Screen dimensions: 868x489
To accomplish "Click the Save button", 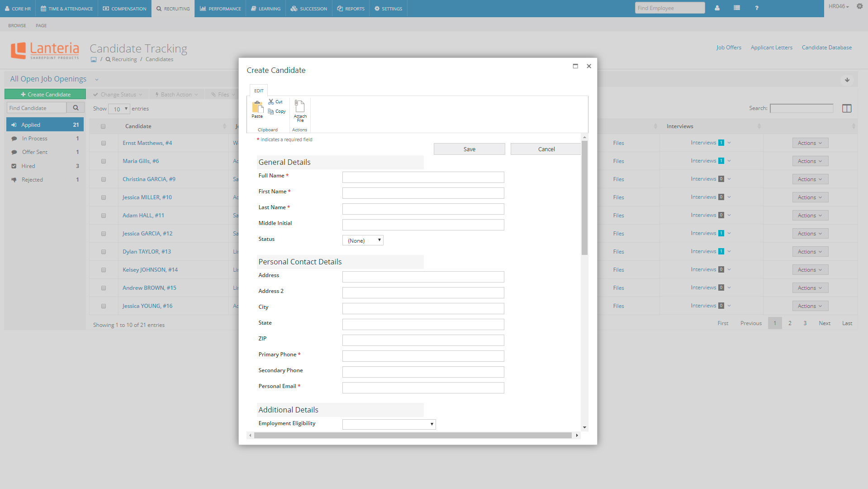I will tap(470, 149).
